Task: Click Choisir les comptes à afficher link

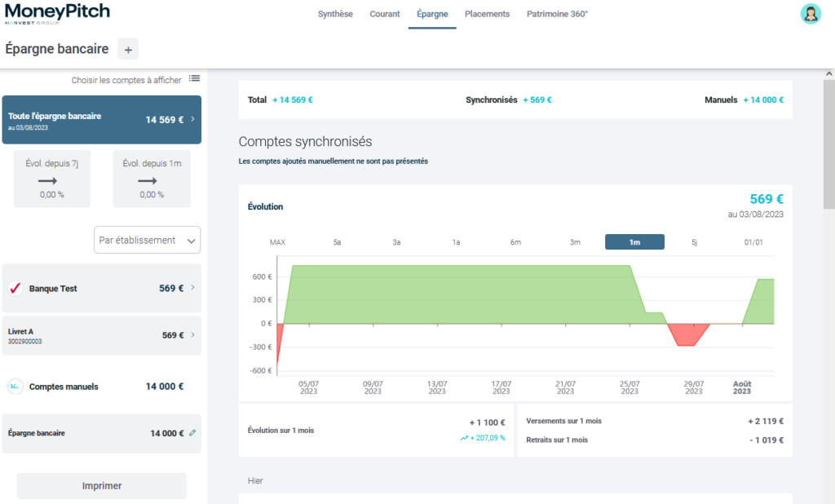Action: pos(126,80)
